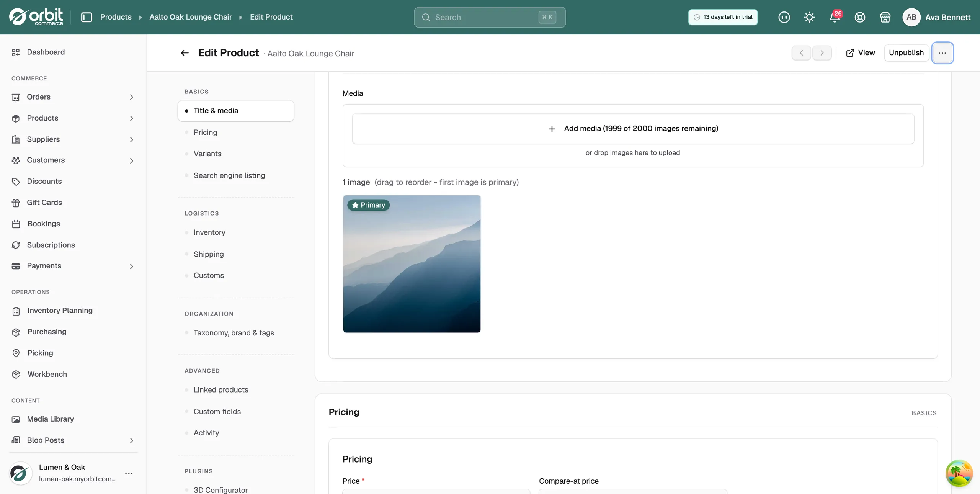Open the floating island widget icon
The image size is (980, 494).
959,473
